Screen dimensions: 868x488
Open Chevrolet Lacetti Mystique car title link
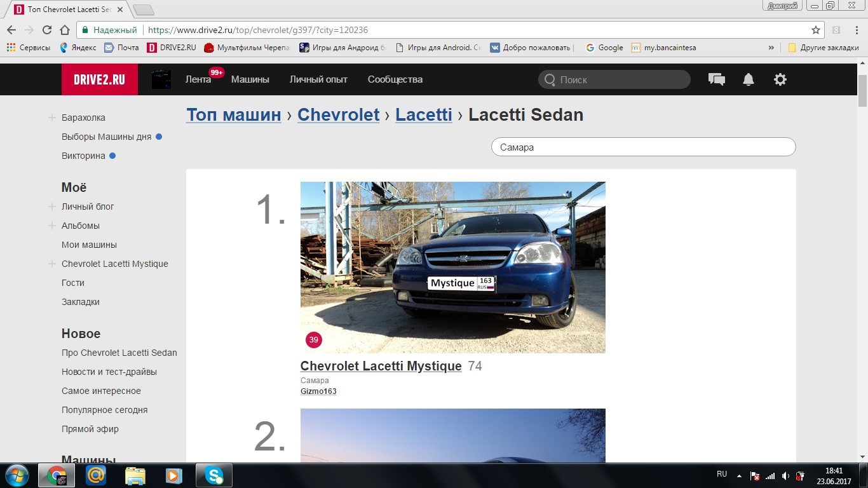point(381,366)
